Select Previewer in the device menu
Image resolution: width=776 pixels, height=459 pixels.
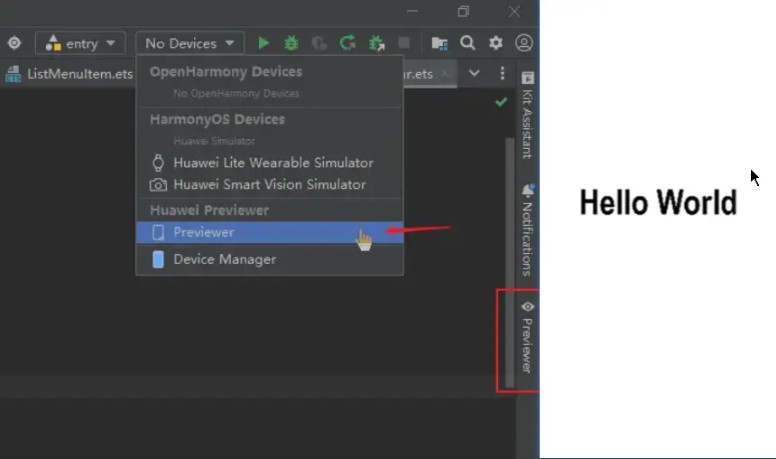(x=269, y=232)
